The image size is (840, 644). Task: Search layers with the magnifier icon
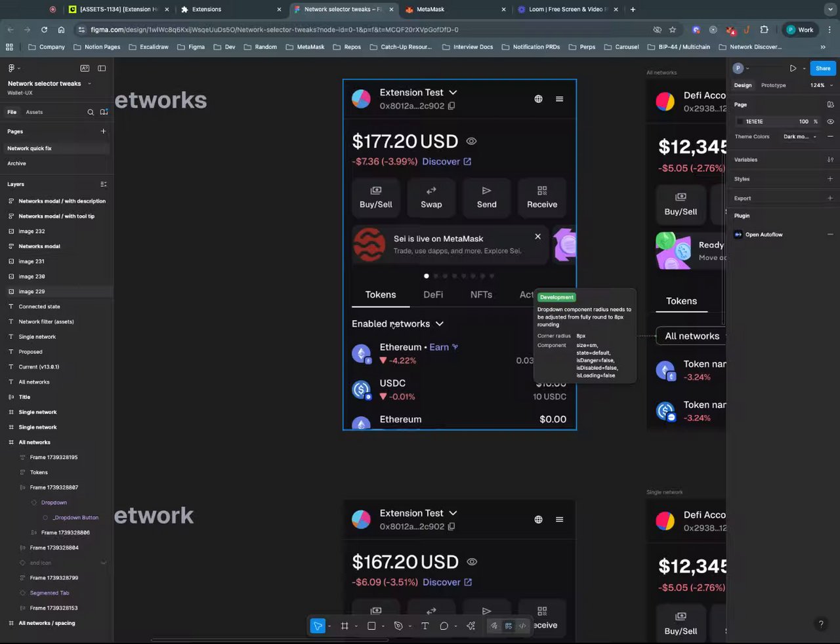91,112
